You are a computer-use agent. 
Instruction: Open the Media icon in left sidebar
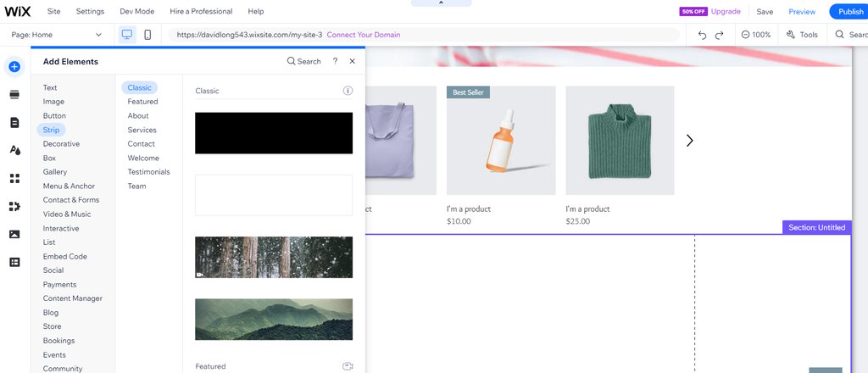14,234
